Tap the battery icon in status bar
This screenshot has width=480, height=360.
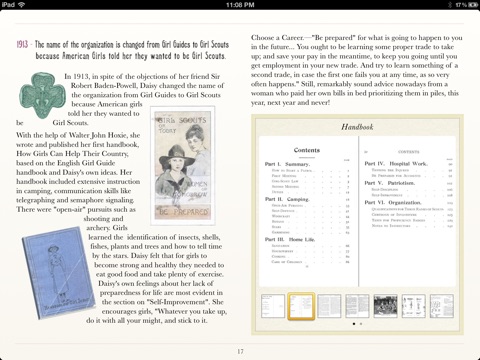[473, 5]
